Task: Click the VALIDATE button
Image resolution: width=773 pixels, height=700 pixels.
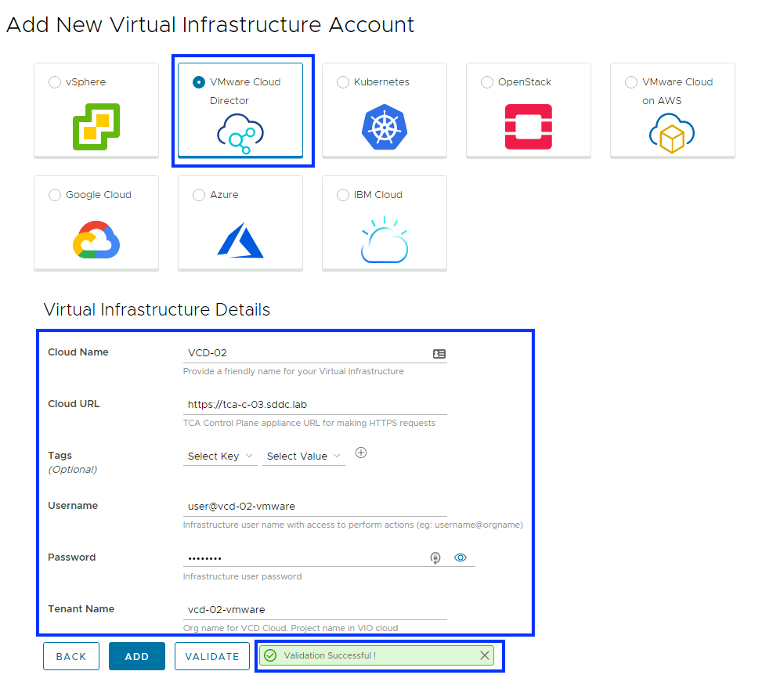Action: coord(212,656)
